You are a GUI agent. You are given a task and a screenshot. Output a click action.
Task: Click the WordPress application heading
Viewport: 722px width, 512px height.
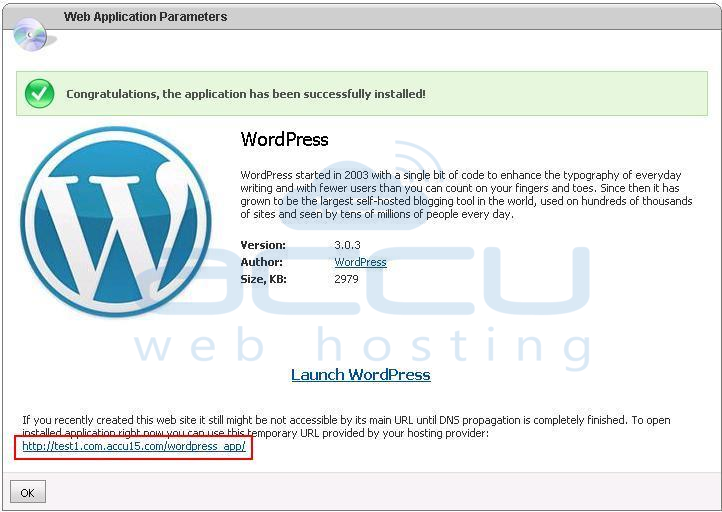(284, 140)
